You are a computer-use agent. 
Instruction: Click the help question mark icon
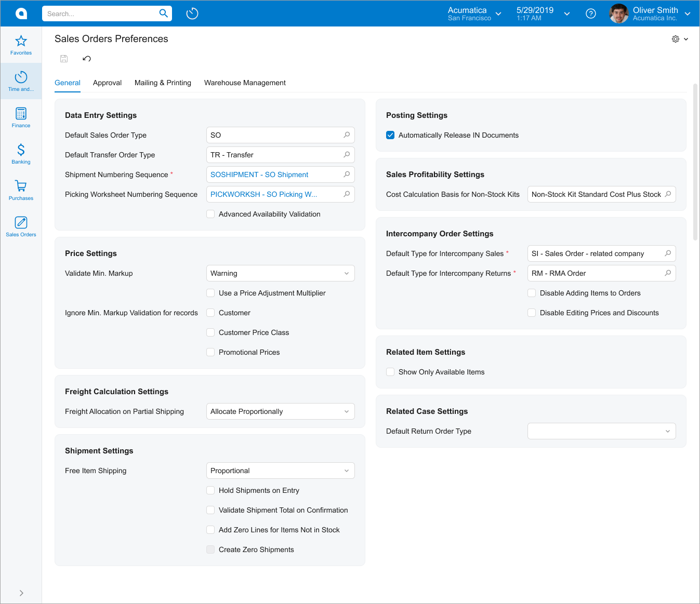coord(590,14)
